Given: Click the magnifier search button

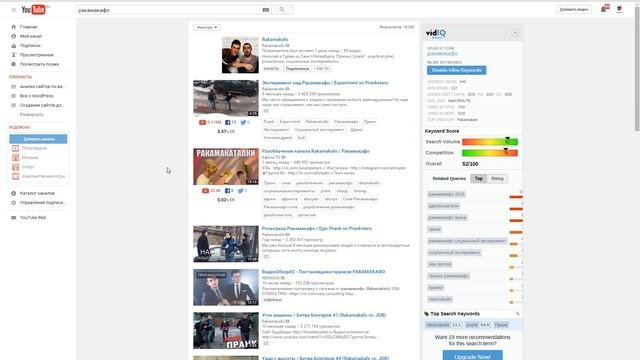Looking at the screenshot, I should 282,10.
